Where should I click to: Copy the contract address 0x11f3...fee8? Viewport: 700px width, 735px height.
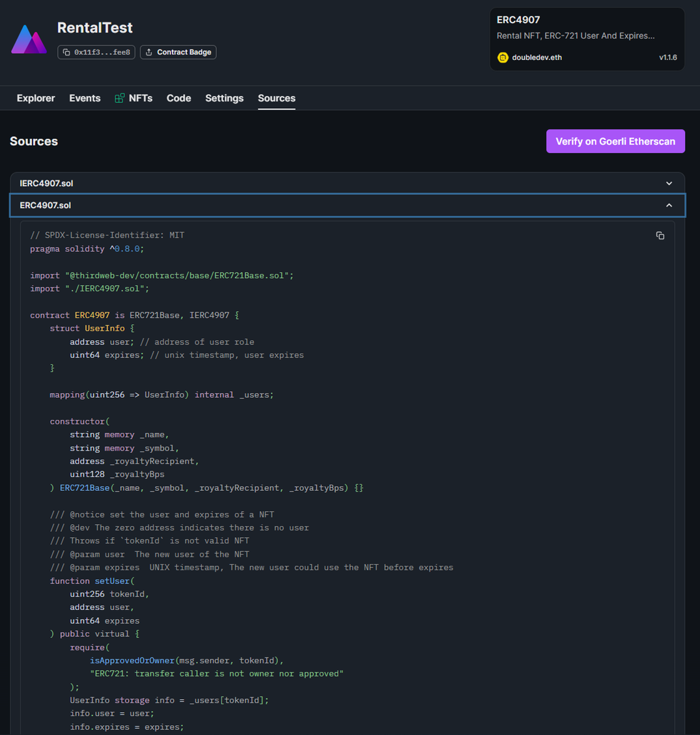[96, 52]
